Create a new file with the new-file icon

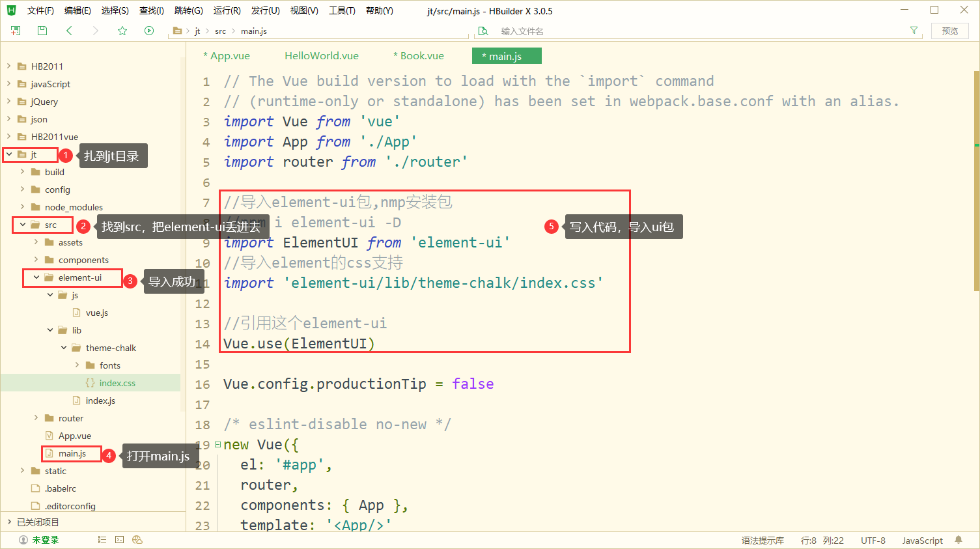click(x=15, y=30)
